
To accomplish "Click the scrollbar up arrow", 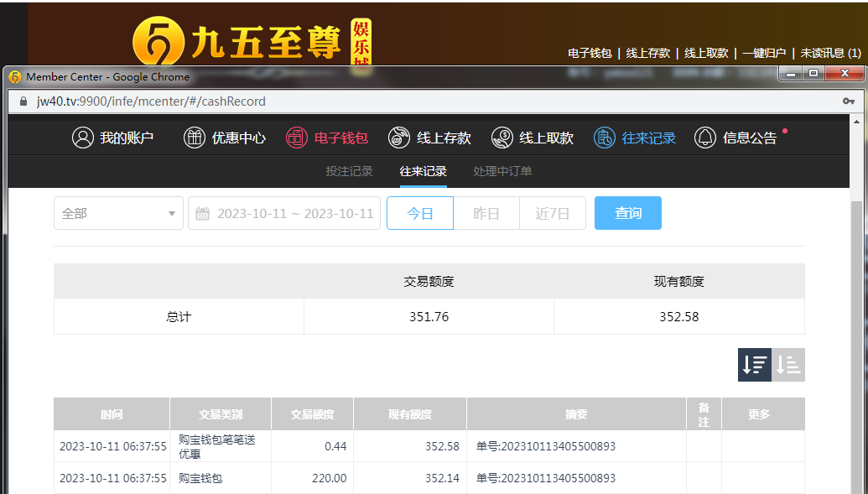I will point(856,122).
